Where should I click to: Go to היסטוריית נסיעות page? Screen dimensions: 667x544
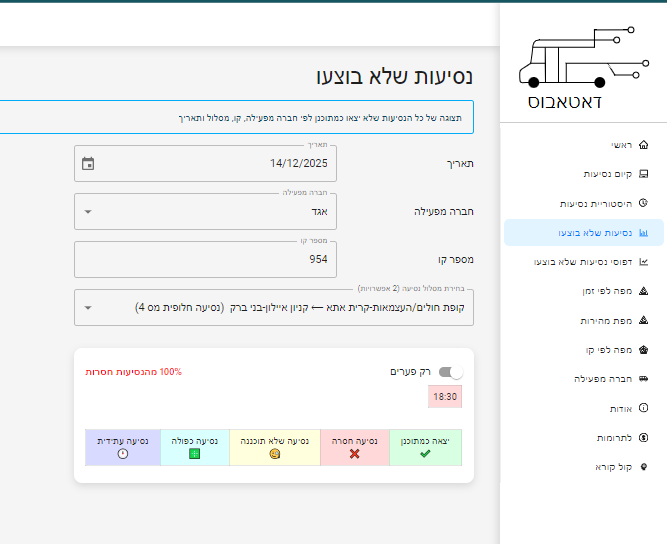[584, 203]
